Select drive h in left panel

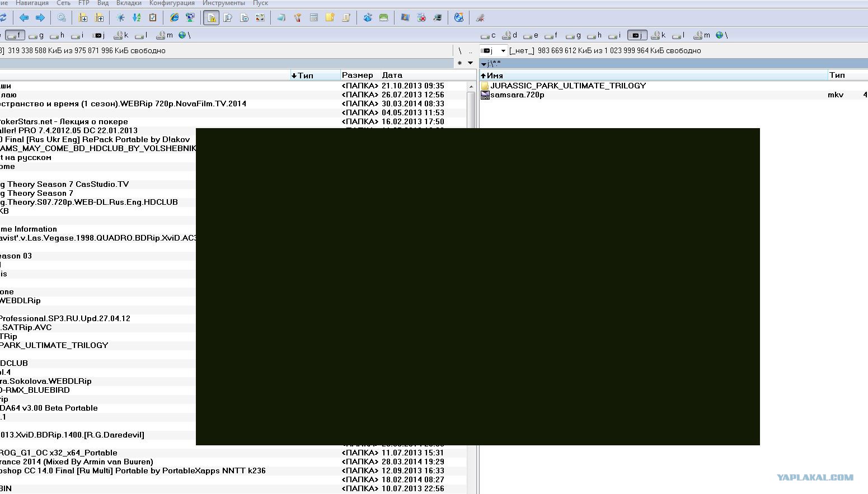click(57, 35)
